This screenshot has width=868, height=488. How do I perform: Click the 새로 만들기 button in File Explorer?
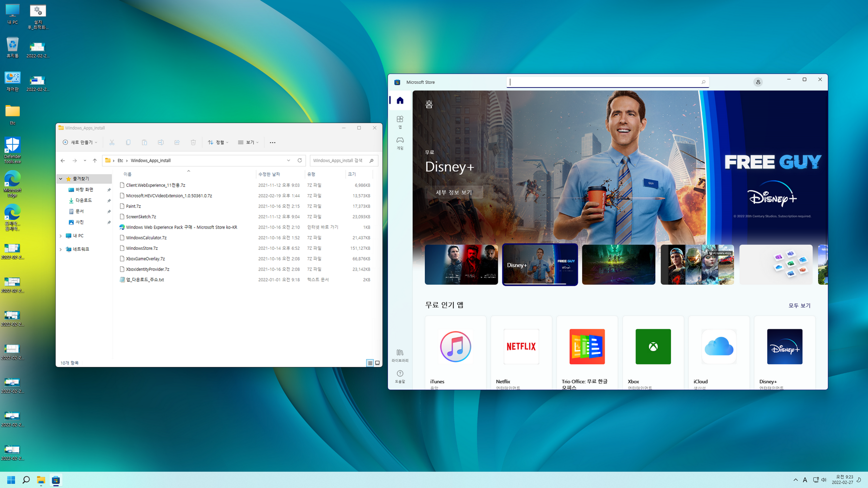pyautogui.click(x=80, y=142)
